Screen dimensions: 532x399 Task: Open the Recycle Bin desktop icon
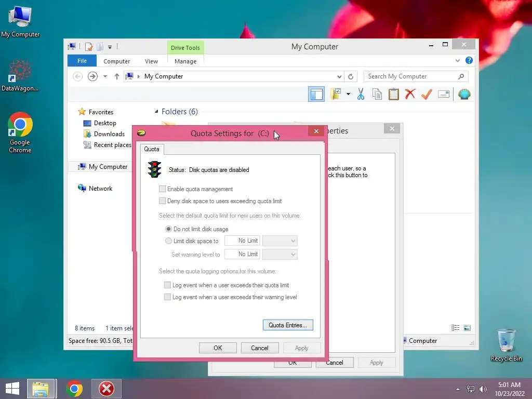click(506, 345)
